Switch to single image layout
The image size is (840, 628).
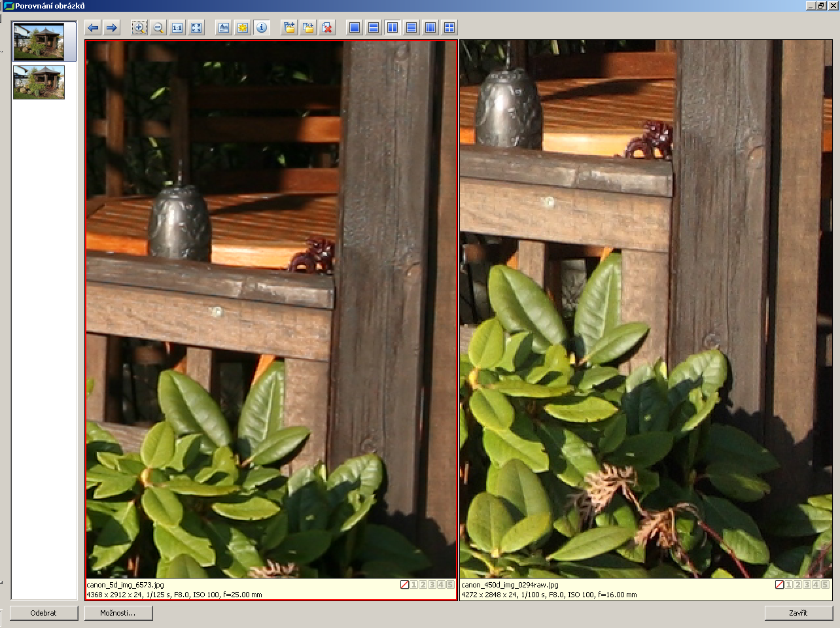coord(355,27)
